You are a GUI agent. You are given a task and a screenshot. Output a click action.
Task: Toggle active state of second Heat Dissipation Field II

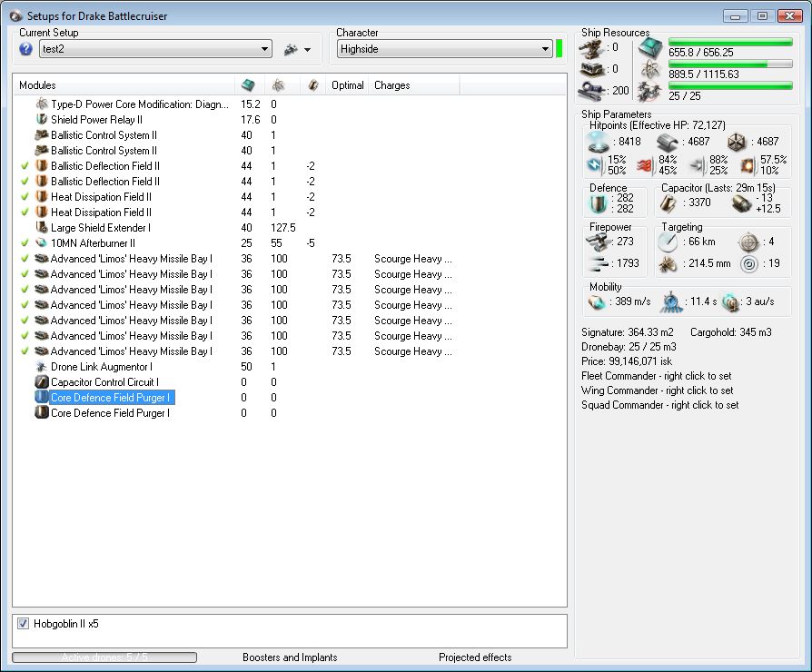coord(25,212)
